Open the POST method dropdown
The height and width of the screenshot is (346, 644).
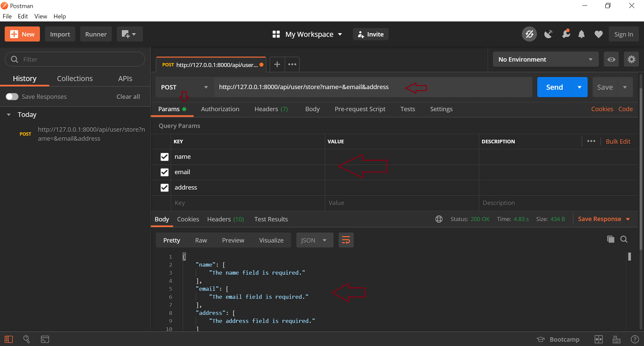point(184,87)
